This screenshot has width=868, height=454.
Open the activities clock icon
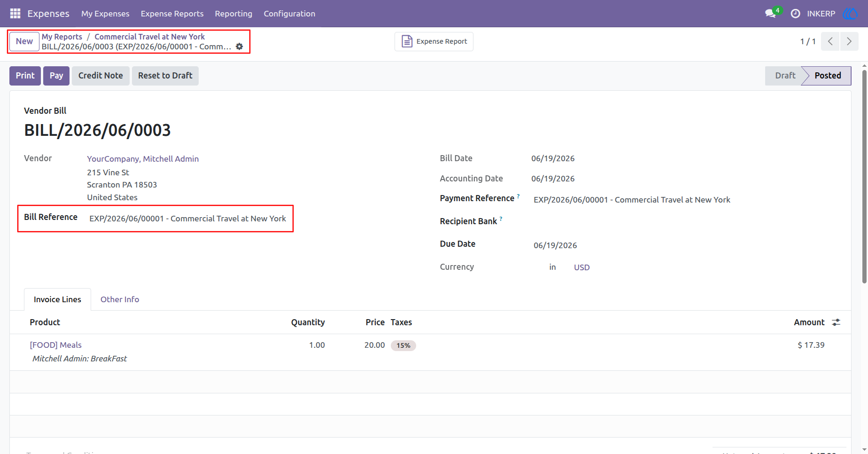click(795, 14)
